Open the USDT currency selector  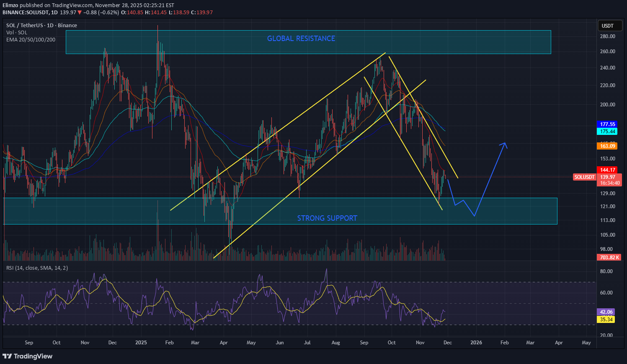coord(607,26)
